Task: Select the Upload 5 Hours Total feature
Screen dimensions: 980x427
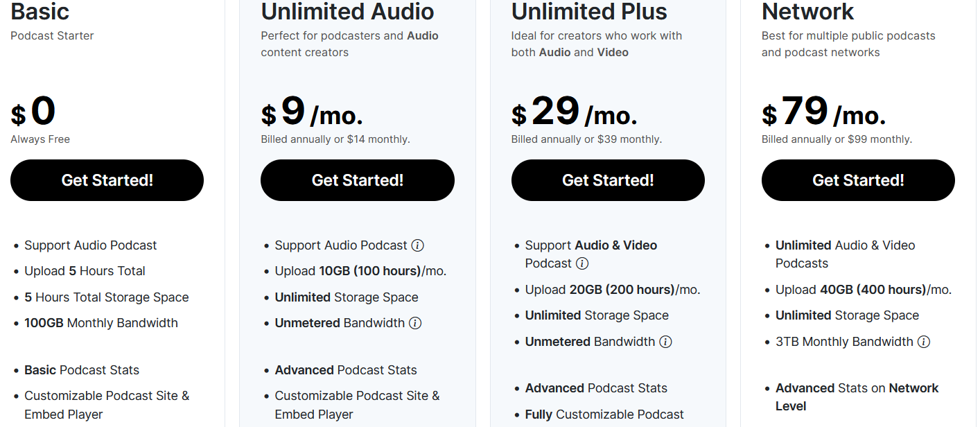Action: pos(85,271)
